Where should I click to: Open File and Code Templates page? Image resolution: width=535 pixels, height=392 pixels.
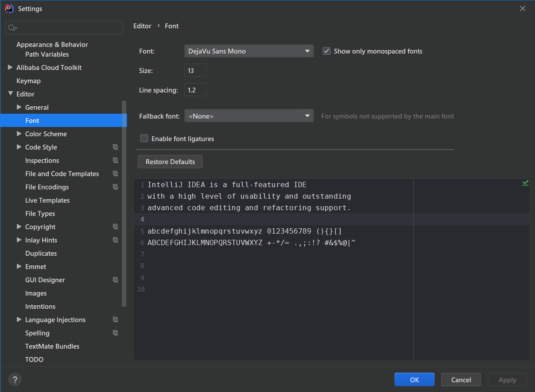pos(62,174)
